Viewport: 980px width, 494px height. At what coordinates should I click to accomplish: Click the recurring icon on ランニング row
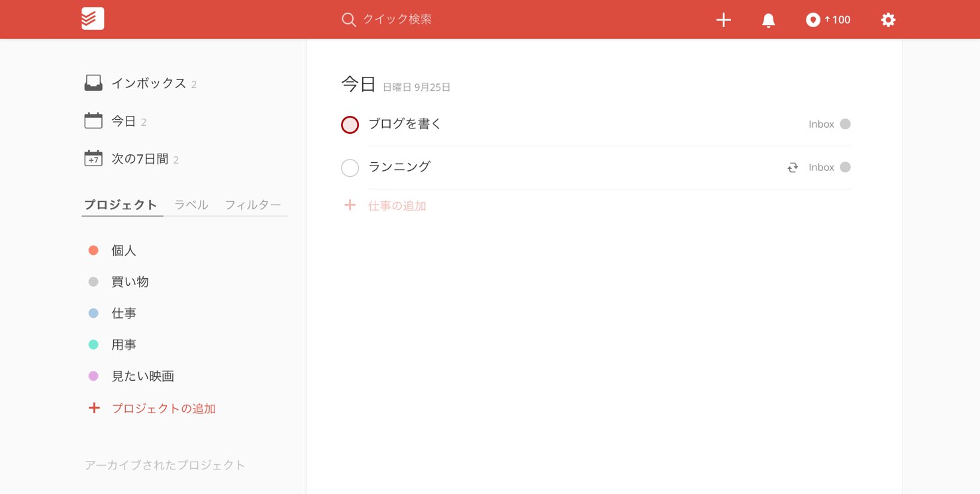tap(793, 168)
